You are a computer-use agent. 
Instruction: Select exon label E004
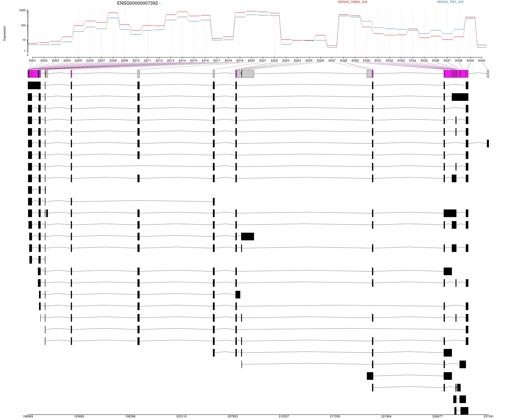[x=67, y=61]
